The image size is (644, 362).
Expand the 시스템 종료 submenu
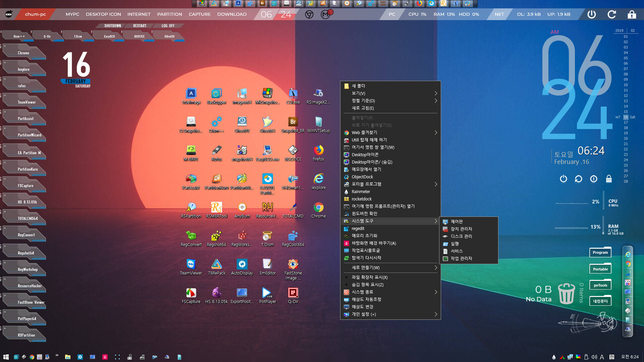(x=390, y=292)
